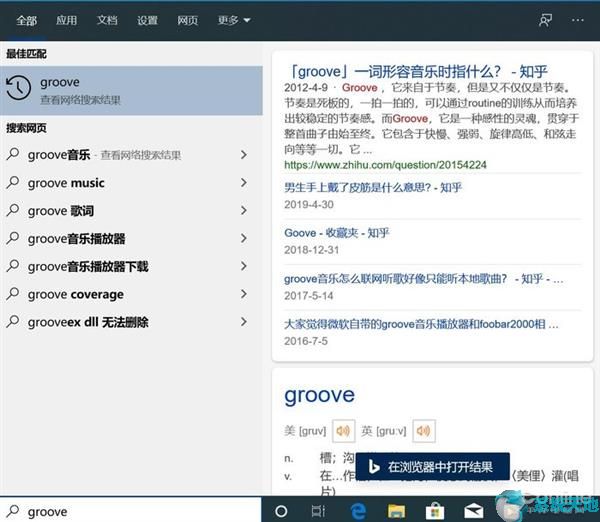Expand the 'groove音乐播放器下载' suggestion arrow
Image resolution: width=600 pixels, height=522 pixels.
tap(243, 266)
